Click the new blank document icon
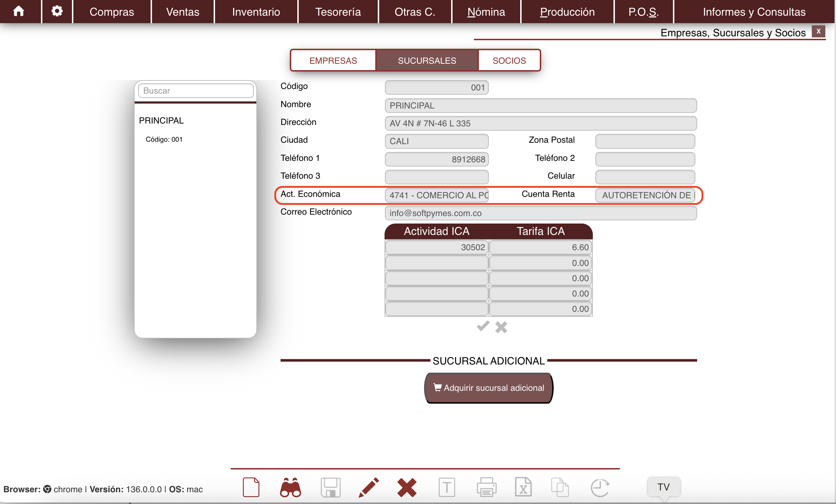Screen dimensions: 836x504 coord(251,487)
